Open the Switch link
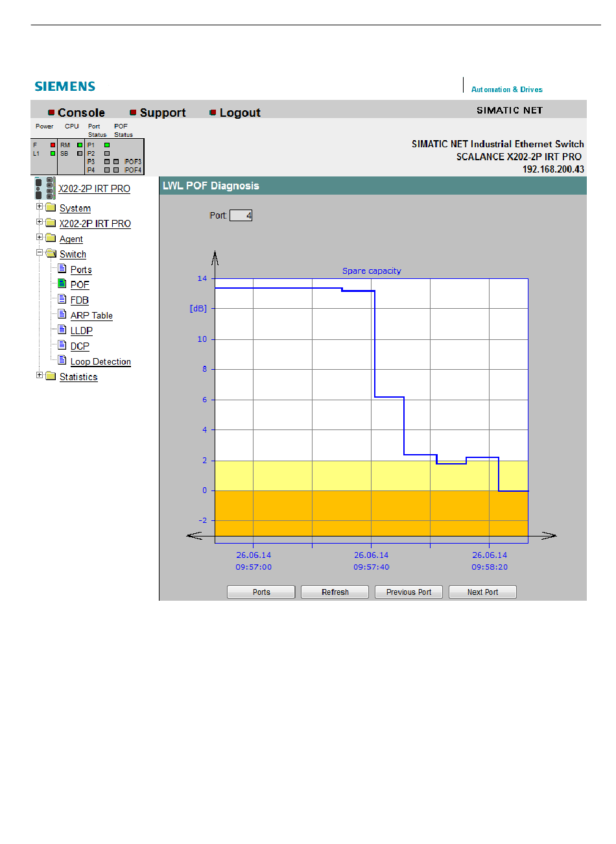 [x=73, y=254]
